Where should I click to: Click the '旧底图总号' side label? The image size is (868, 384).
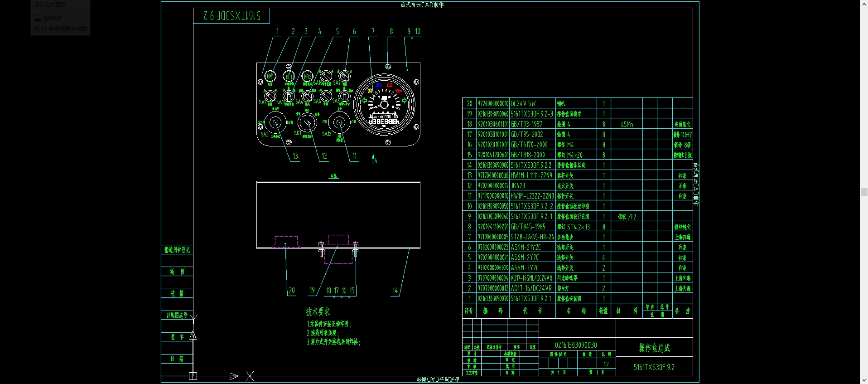pos(177,315)
